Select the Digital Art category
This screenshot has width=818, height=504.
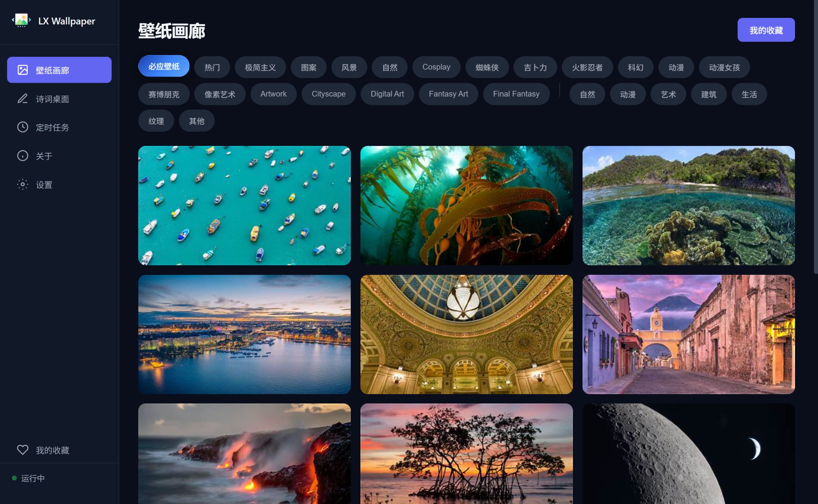[387, 94]
